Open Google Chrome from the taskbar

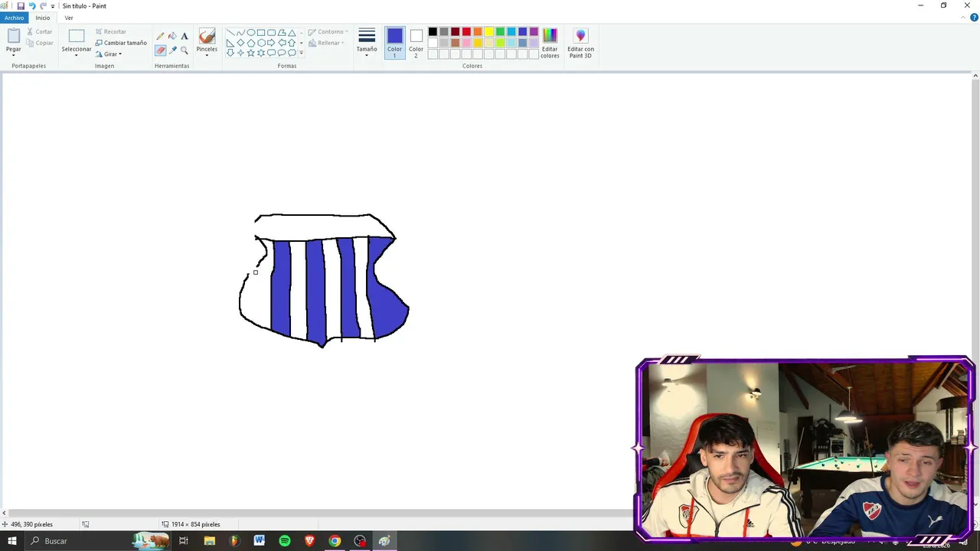(335, 541)
